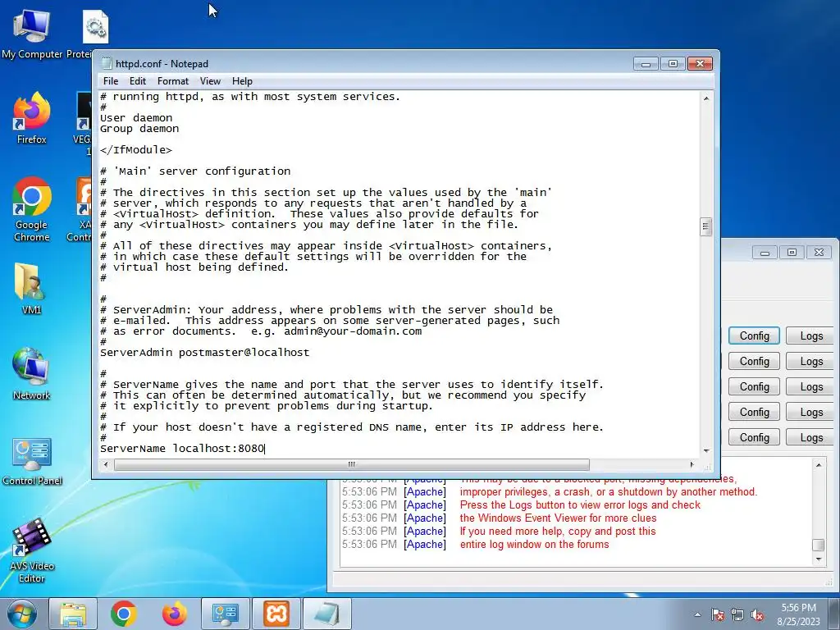The width and height of the screenshot is (840, 630).
Task: Click the 'Group daemon' line
Action: [x=139, y=129]
